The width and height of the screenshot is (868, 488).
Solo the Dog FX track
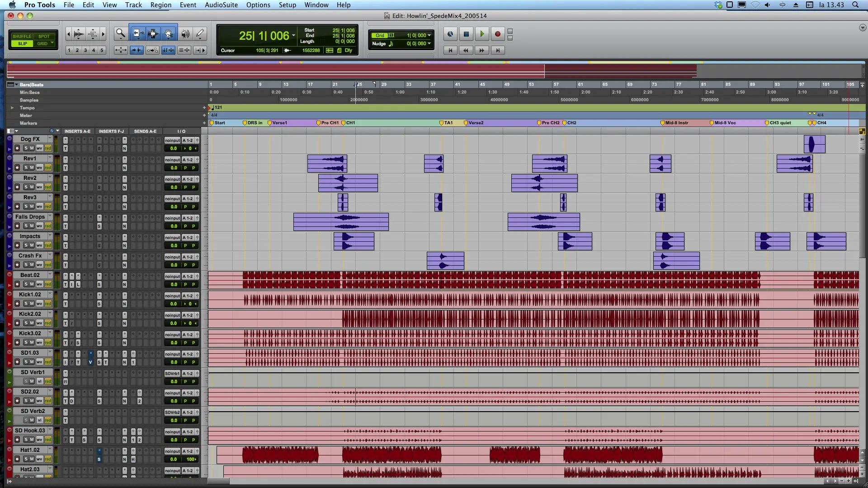click(26, 148)
